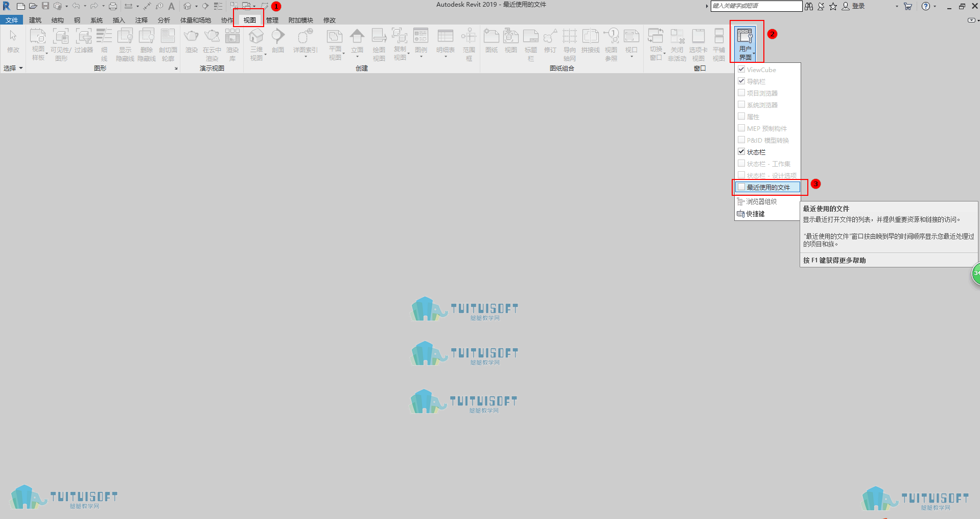
Task: Enable the P&ID 模型转换 checkbox
Action: pyautogui.click(x=741, y=140)
